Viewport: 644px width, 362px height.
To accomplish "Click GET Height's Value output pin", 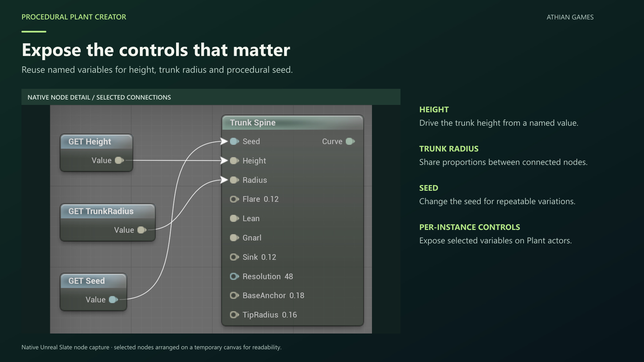I will pyautogui.click(x=119, y=161).
